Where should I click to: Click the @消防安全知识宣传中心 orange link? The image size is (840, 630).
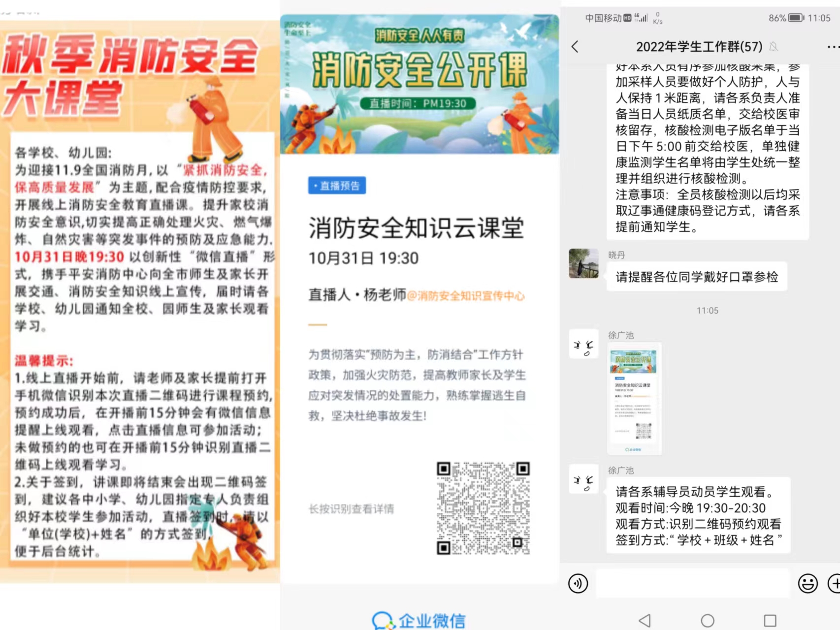coord(466,296)
